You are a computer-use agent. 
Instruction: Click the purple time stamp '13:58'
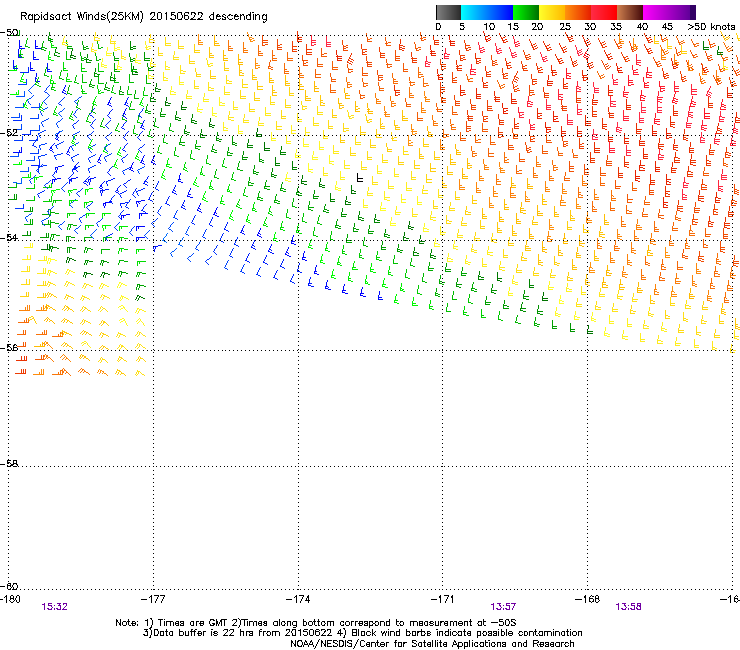point(629,607)
